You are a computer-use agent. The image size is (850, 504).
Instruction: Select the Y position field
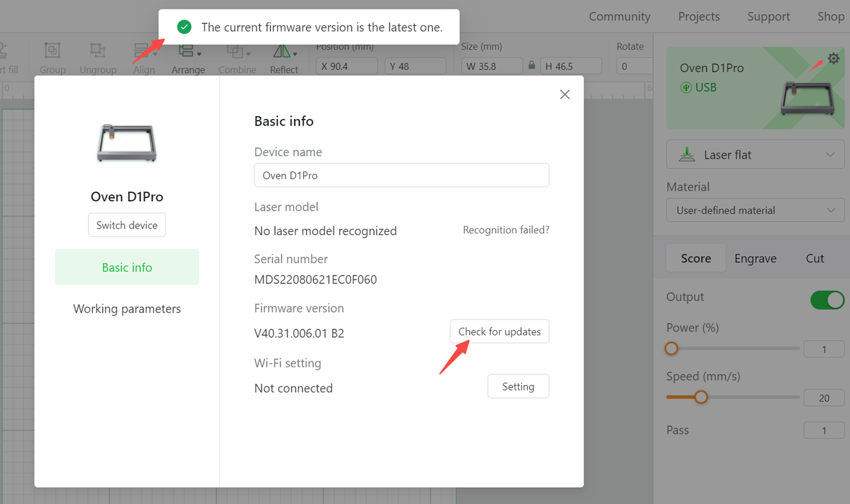click(415, 66)
